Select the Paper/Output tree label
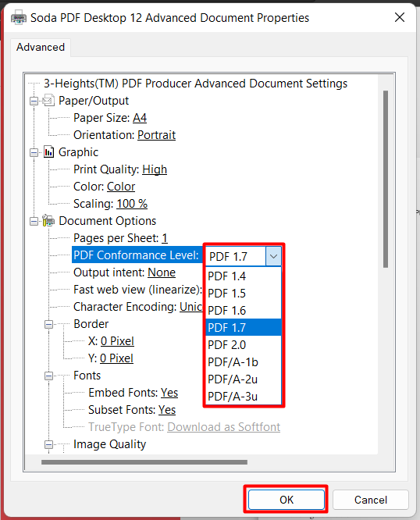Viewport: 420px width, 520px height. point(94,101)
